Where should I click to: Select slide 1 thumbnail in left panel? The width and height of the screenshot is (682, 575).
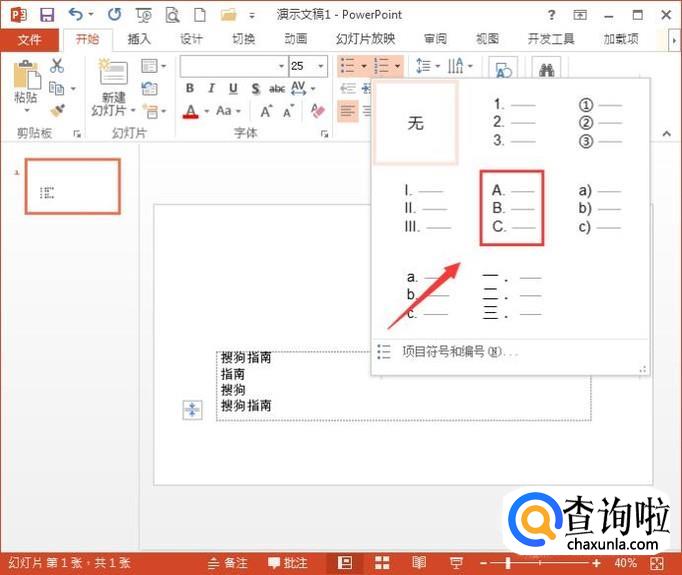point(72,186)
